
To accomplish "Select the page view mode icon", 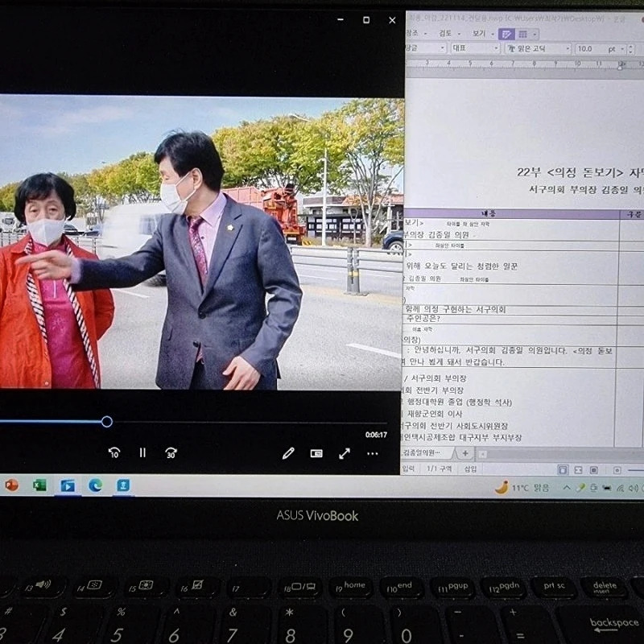I will [563, 470].
